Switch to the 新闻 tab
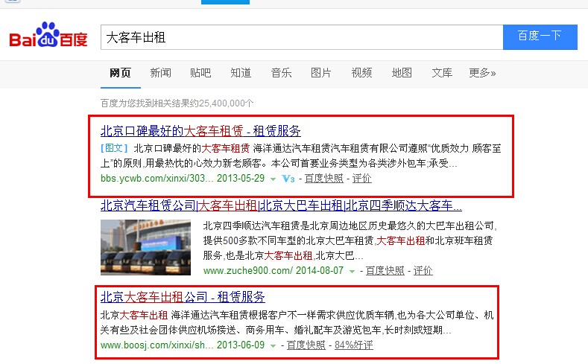Viewport: 588px width, 364px height. pos(160,73)
